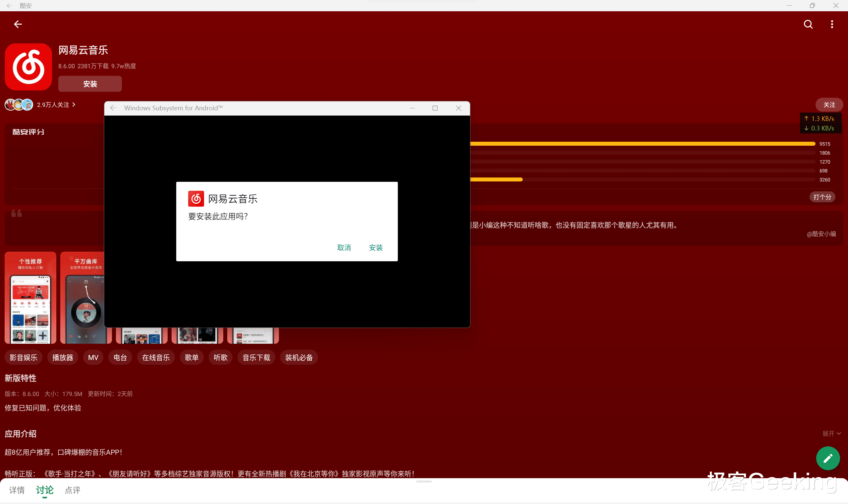Screen dimensions: 848x504
Task: Select the 装机必备 tag
Action: click(x=299, y=357)
